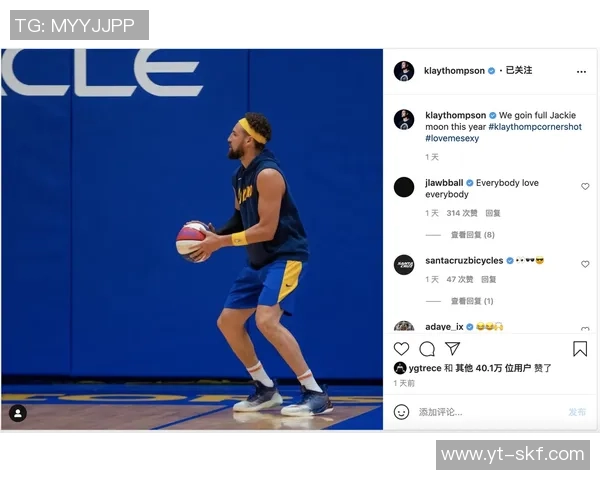
Task: Show tagged people icon on photo
Action: [x=18, y=413]
